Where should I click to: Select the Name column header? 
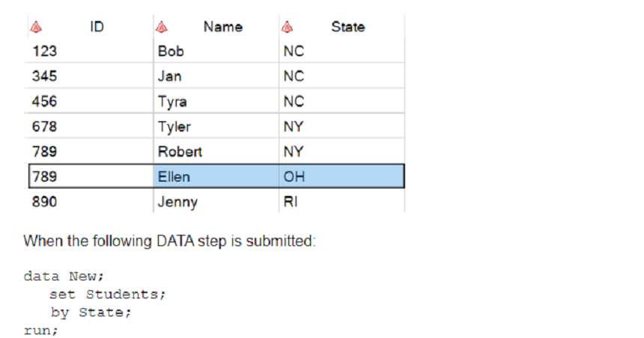coord(216,27)
